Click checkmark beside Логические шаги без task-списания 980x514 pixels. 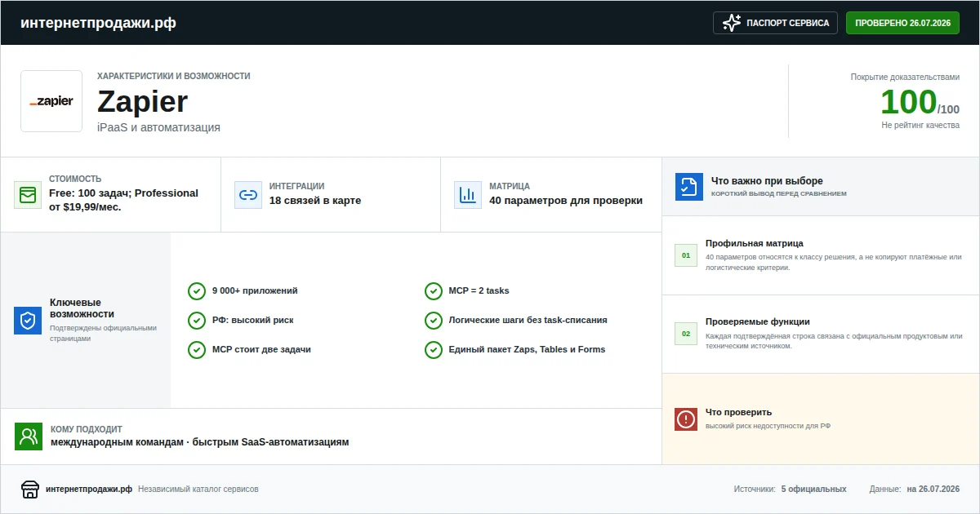coord(434,321)
